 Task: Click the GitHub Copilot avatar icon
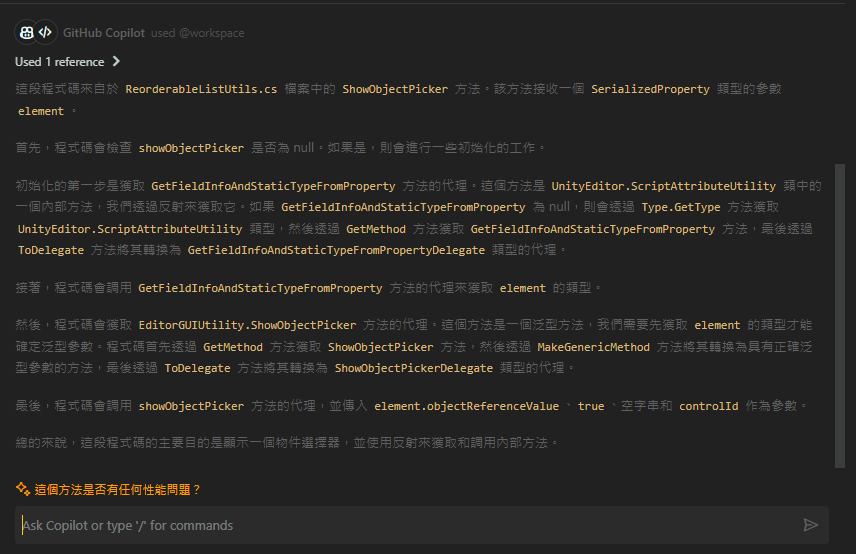[26, 33]
